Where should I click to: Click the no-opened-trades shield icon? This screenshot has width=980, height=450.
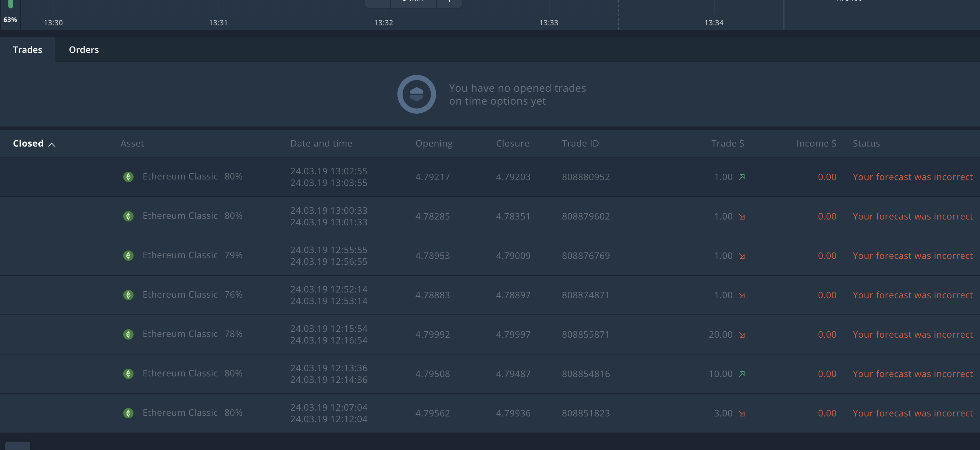[416, 94]
